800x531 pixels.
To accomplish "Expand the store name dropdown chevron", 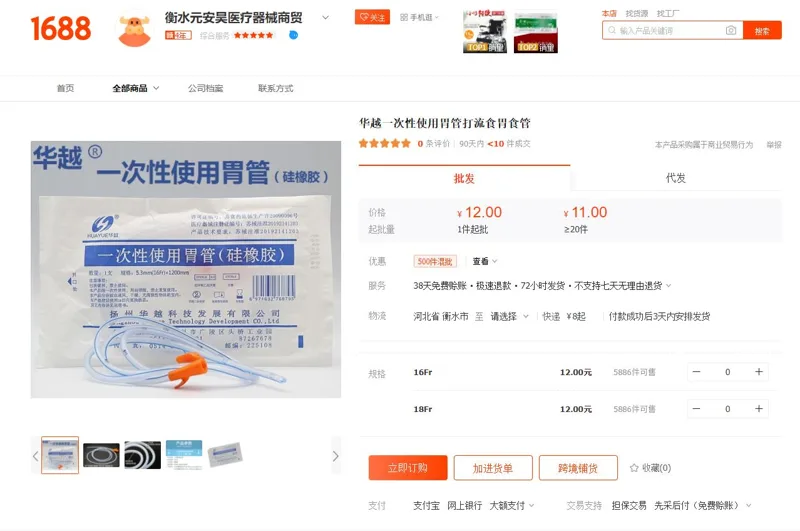I will click(326, 18).
